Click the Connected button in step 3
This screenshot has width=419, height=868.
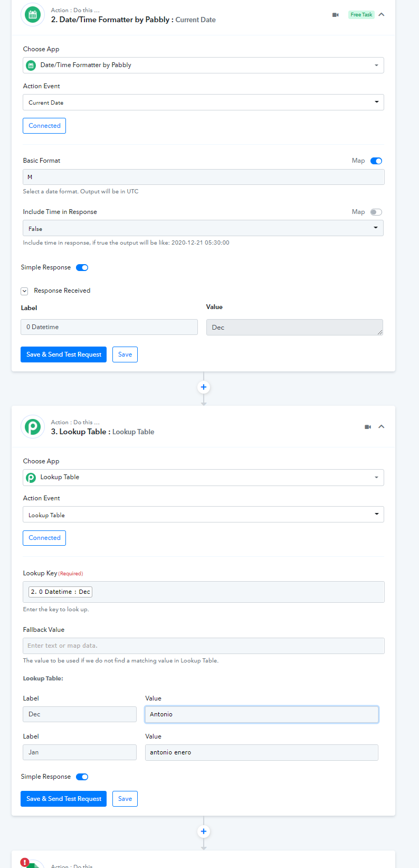tap(44, 538)
